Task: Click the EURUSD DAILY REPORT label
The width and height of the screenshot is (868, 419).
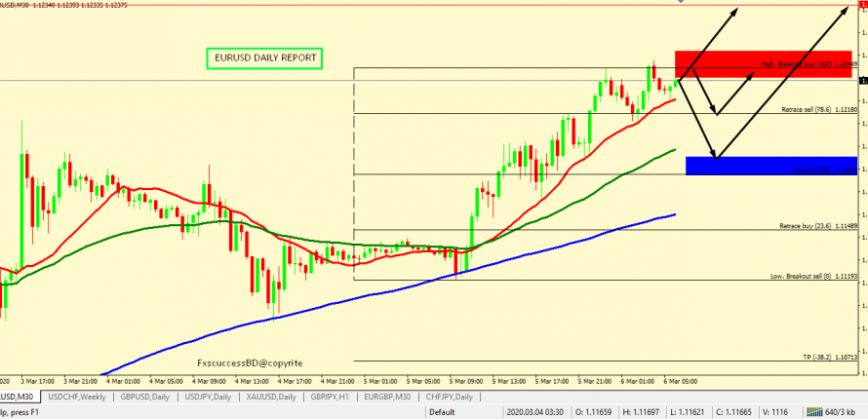Action: (x=265, y=58)
